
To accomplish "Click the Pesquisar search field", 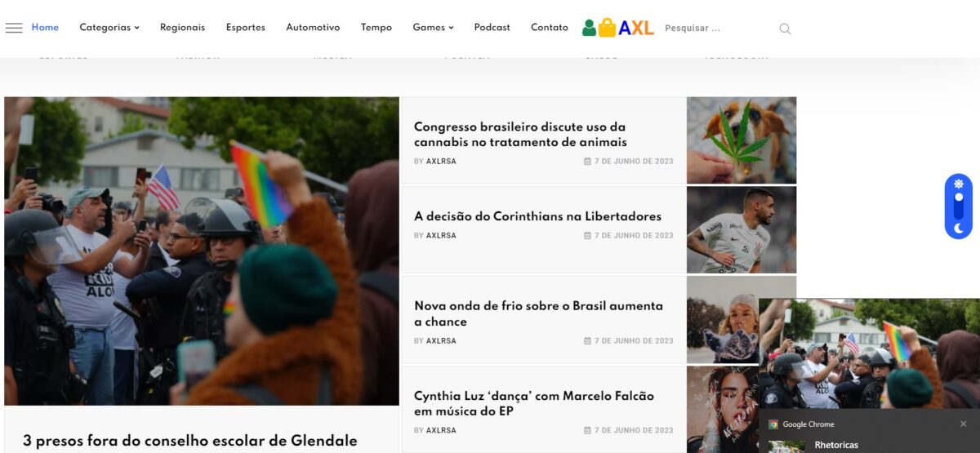I will (719, 29).
